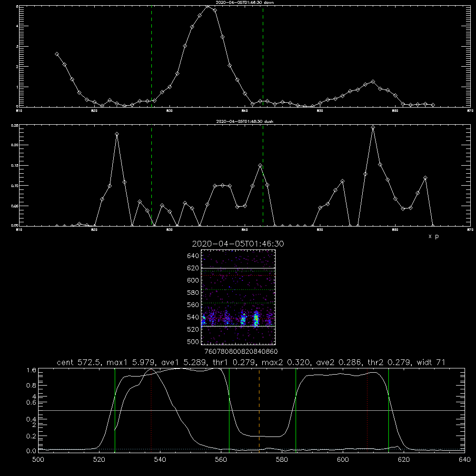Click the dusk peak marker near 823
This screenshot has width=476, height=476.
coord(117,134)
